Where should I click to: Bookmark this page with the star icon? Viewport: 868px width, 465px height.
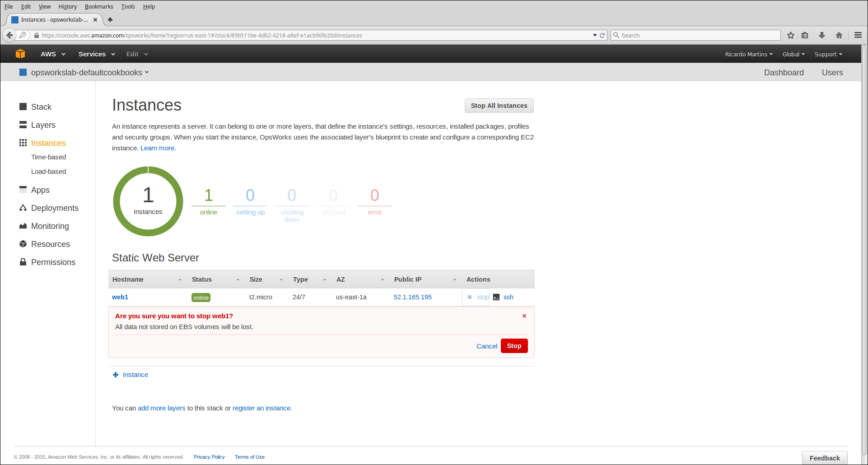pyautogui.click(x=791, y=35)
